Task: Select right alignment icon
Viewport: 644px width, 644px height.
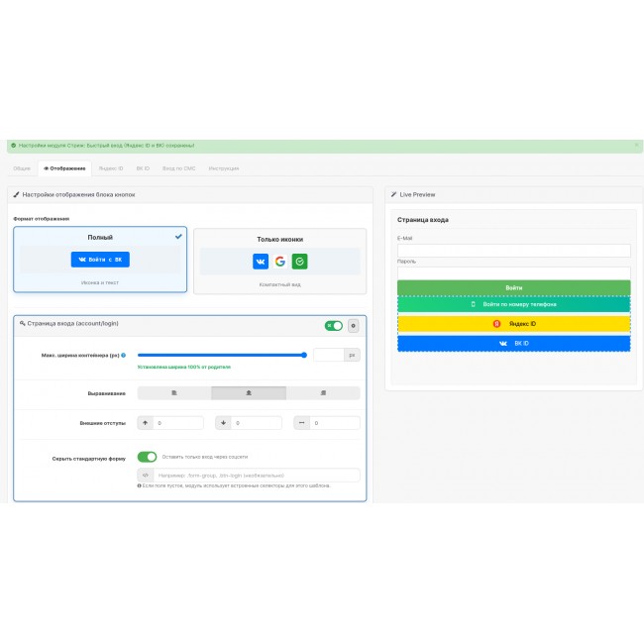Action: point(323,393)
